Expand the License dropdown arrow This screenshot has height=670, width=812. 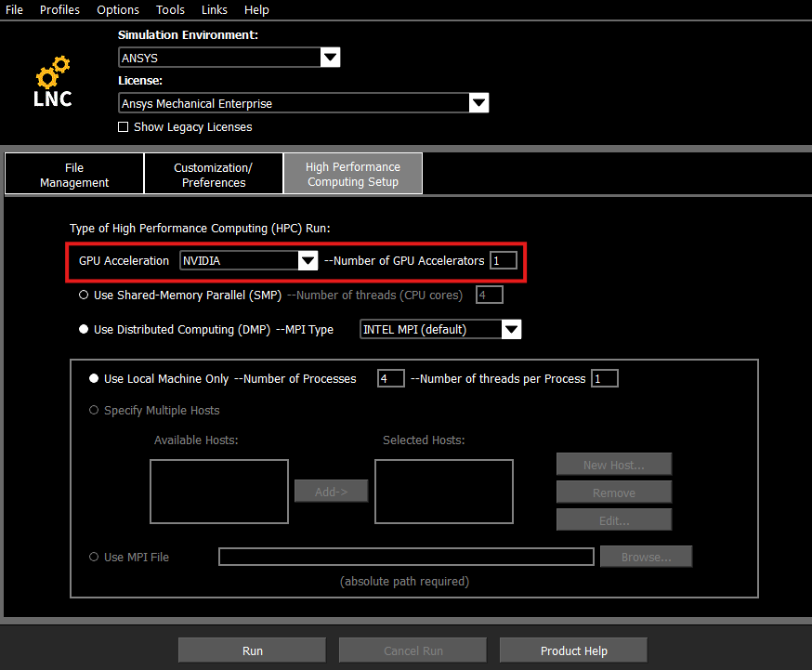click(478, 103)
